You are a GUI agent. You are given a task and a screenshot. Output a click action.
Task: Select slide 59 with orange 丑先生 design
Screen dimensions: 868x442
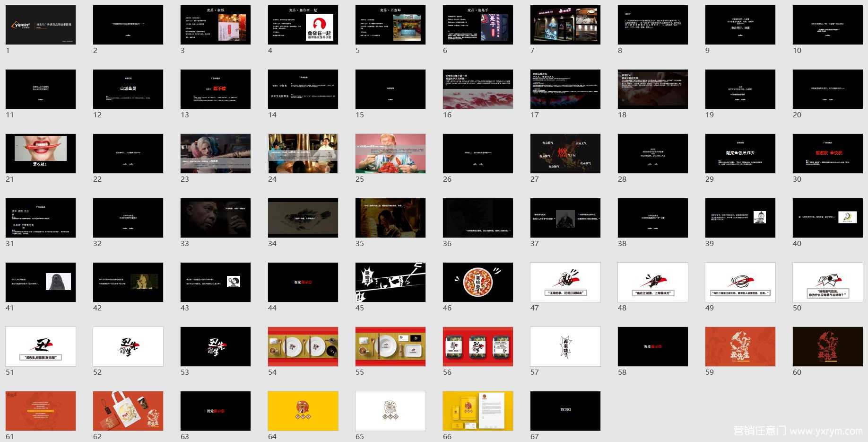(740, 346)
